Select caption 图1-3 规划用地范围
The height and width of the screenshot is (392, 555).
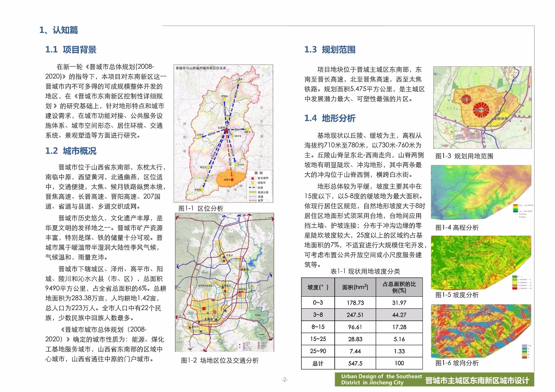[x=464, y=156]
